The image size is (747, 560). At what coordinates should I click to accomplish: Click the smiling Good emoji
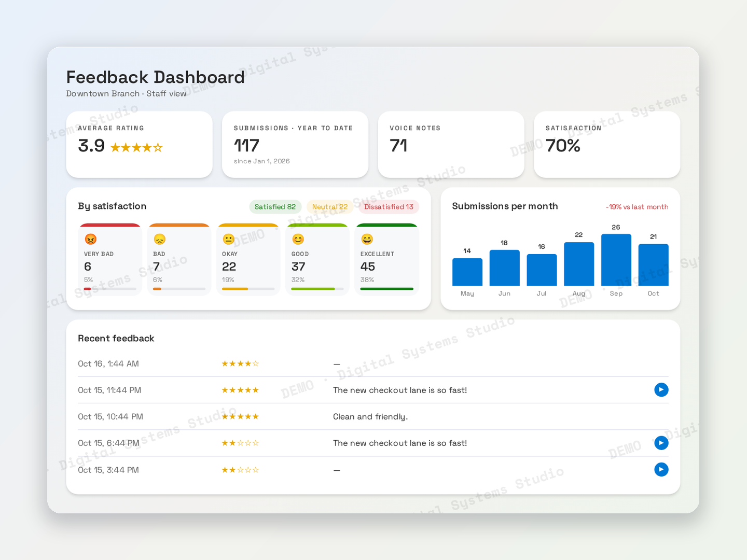[298, 239]
